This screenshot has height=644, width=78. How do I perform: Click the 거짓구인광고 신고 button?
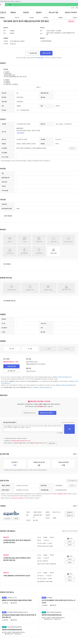tap(72, 481)
